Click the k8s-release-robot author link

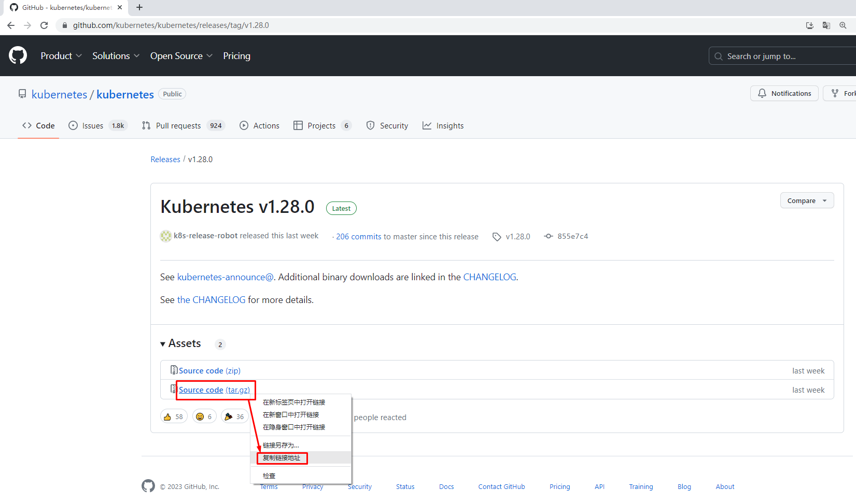tap(205, 236)
